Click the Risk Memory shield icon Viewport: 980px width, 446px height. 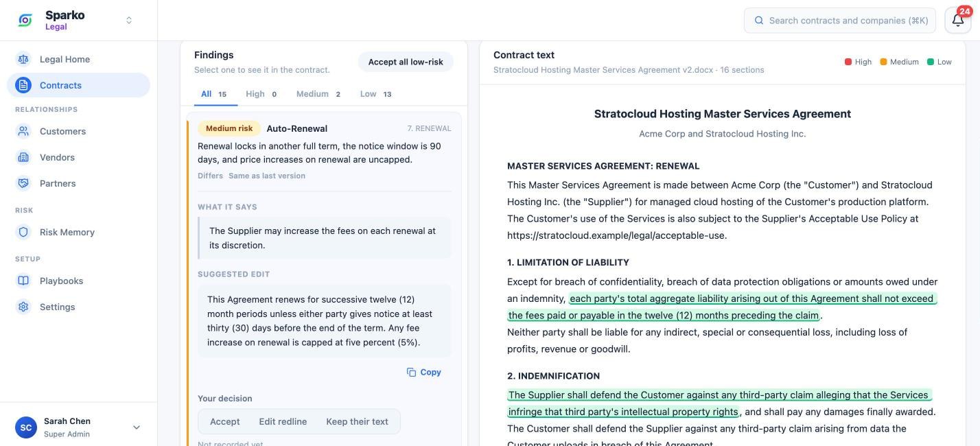point(23,232)
